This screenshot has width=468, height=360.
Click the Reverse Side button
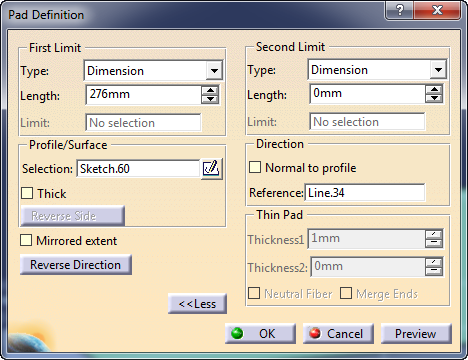(73, 216)
